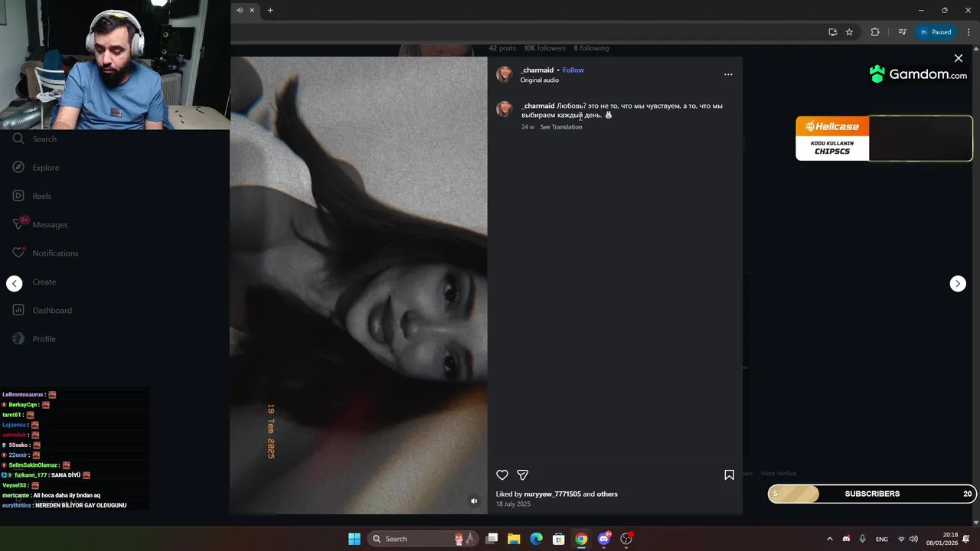Open Chrome three-dot menu
Screen dimensions: 980x551
pos(969,32)
